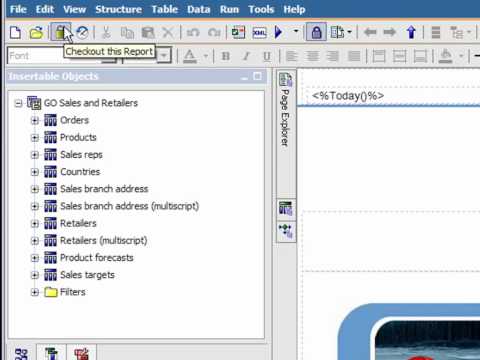Expand the Countries node

35,172
